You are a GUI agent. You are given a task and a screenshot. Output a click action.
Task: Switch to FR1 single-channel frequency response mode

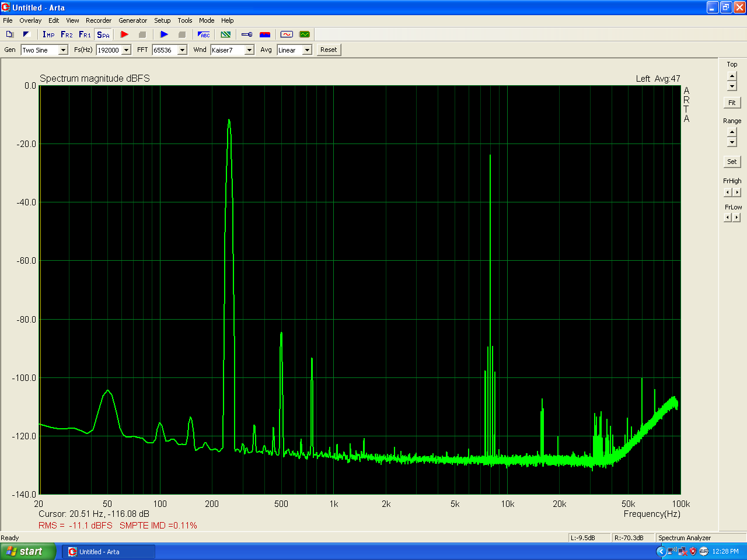coord(85,34)
